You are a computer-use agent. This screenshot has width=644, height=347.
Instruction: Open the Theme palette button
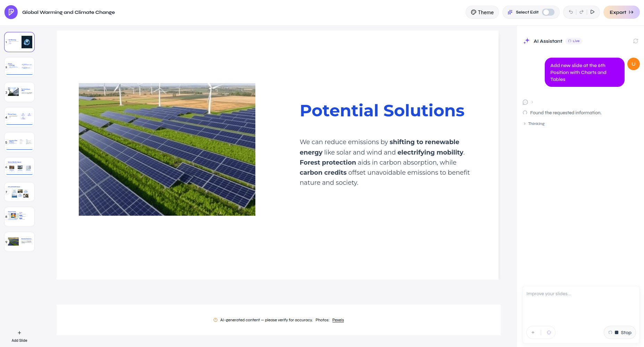coord(482,12)
